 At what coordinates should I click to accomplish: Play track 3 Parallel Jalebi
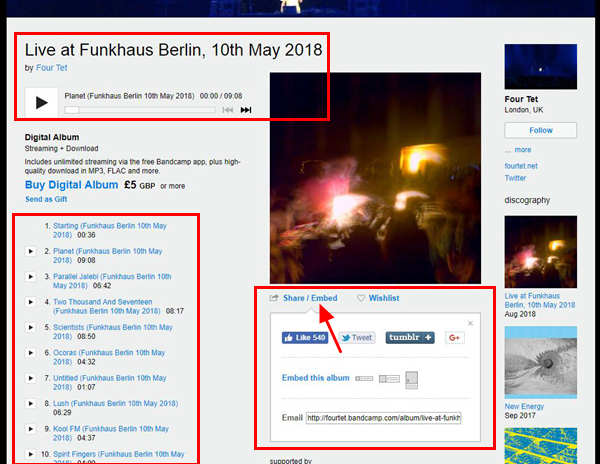pyautogui.click(x=31, y=277)
